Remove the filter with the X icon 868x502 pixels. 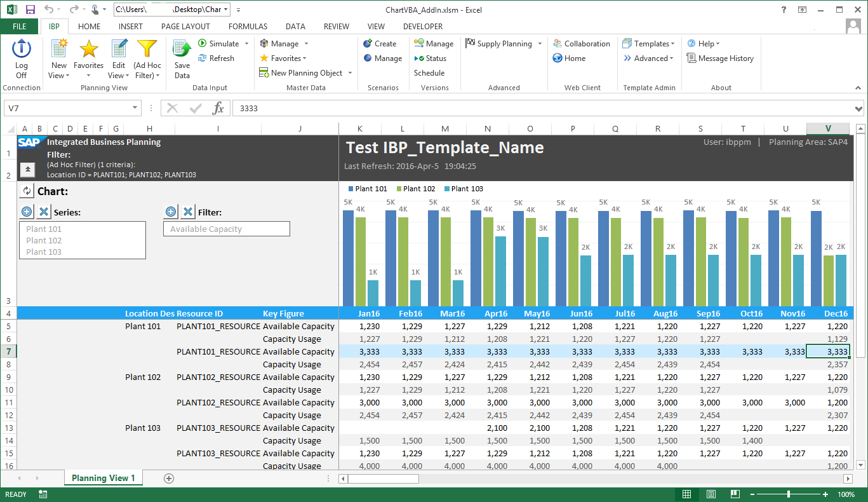coord(188,212)
